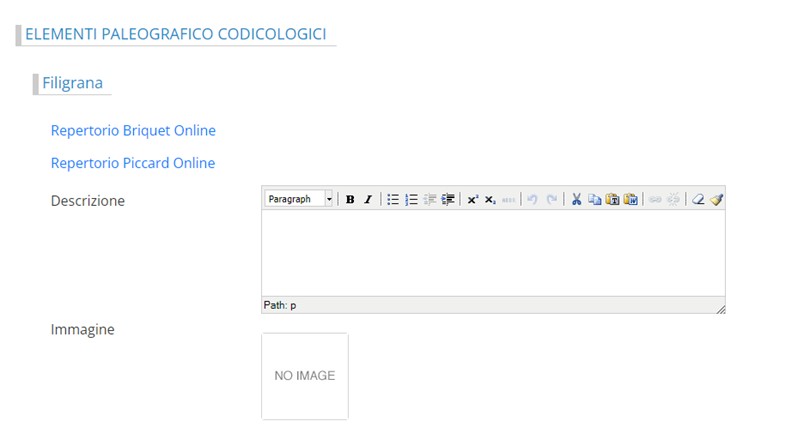Click the paste icon in editor toolbar
Viewport: 804px width, 427px height.
(612, 200)
